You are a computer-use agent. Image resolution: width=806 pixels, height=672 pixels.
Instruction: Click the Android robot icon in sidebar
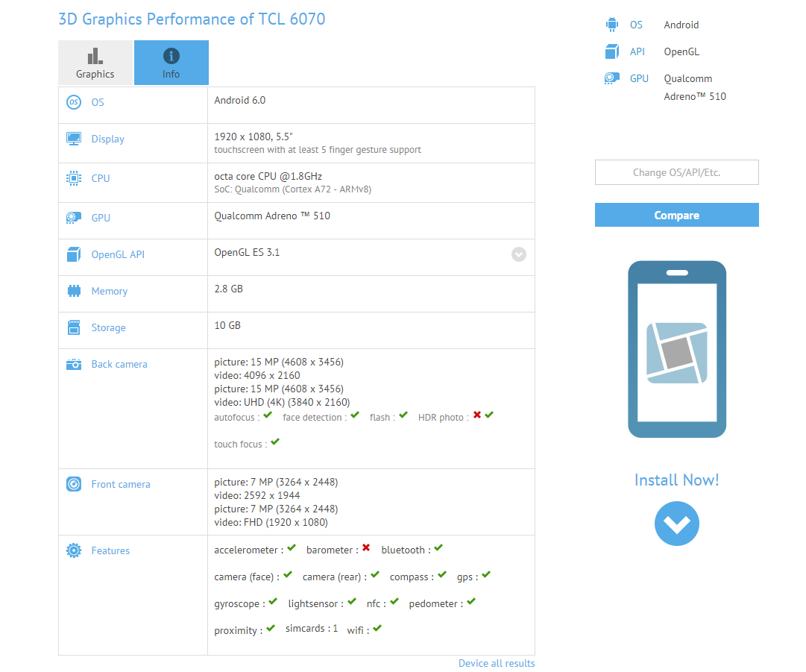click(611, 24)
